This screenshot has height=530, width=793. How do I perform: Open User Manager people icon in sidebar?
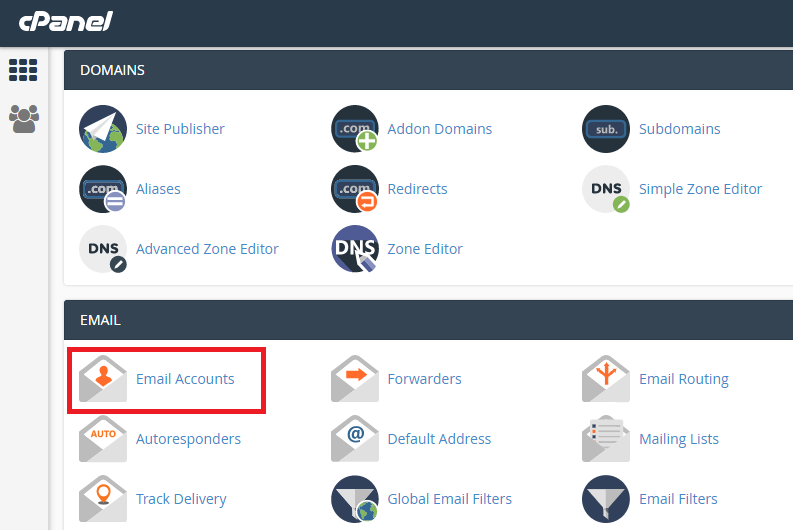[x=24, y=119]
